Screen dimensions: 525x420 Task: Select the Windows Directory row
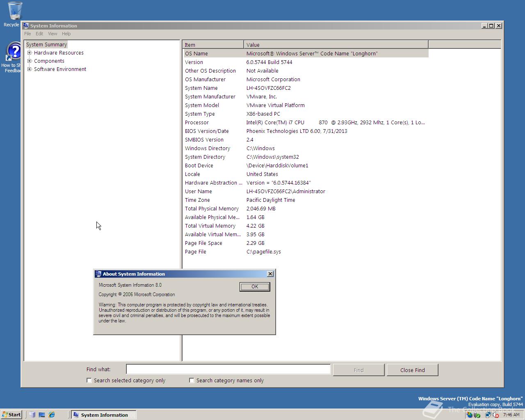click(306, 148)
